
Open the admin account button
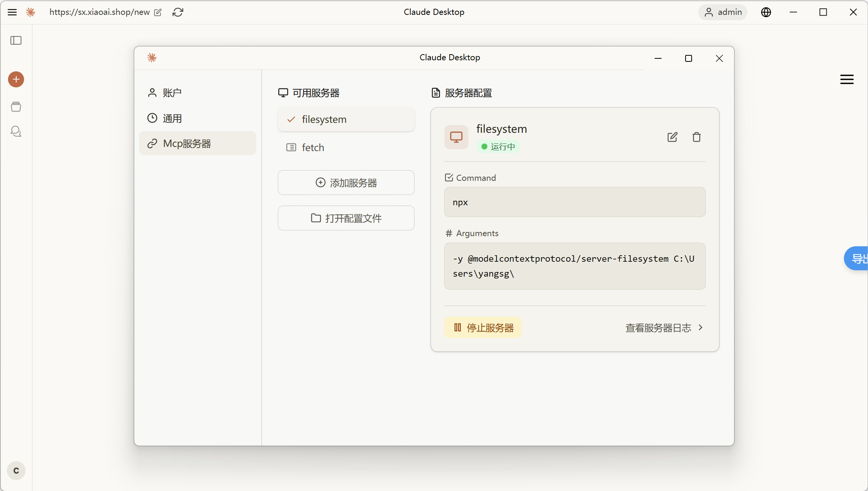pyautogui.click(x=723, y=12)
